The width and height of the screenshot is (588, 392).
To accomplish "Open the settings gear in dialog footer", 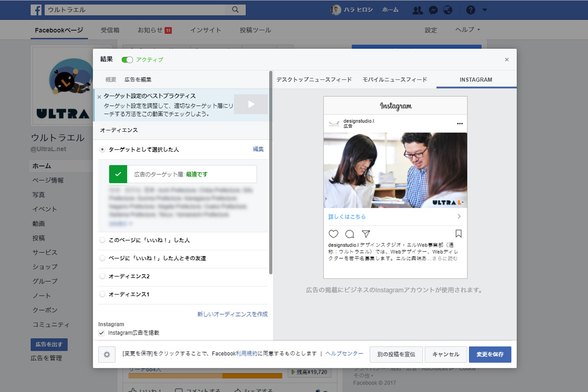I will (x=107, y=354).
